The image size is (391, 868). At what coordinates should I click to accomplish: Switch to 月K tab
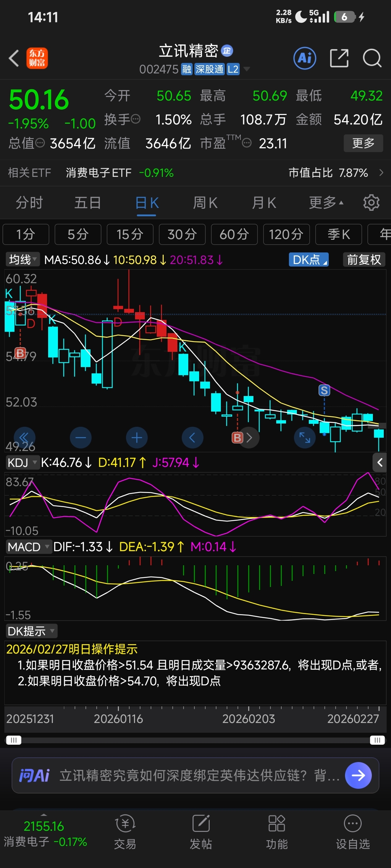coord(264,203)
